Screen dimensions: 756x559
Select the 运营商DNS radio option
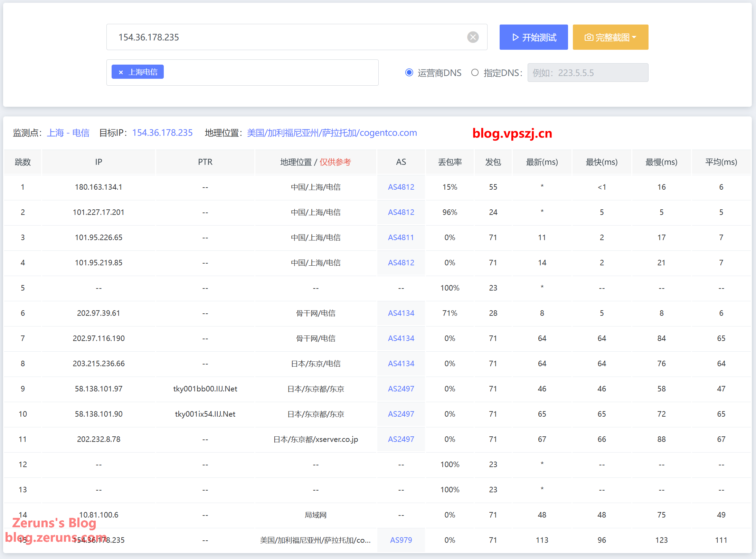409,73
